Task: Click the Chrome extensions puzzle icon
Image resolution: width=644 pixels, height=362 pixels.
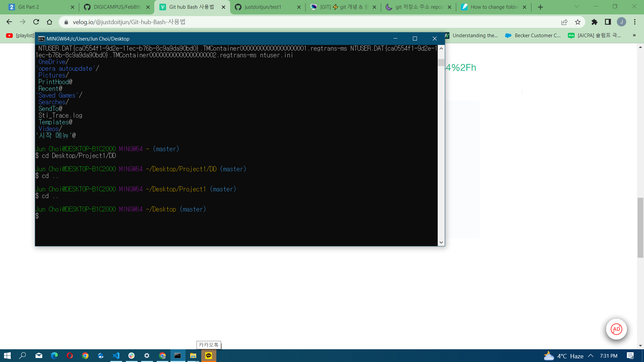Action: click(594, 22)
